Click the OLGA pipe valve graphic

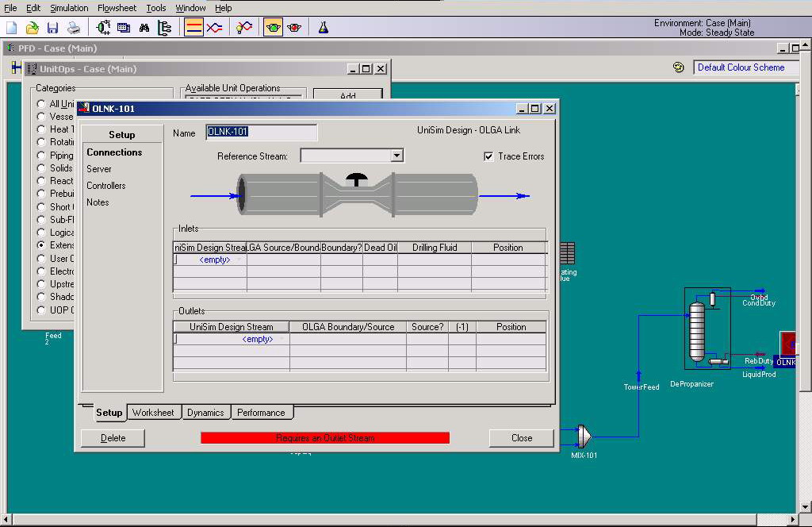tap(358, 194)
